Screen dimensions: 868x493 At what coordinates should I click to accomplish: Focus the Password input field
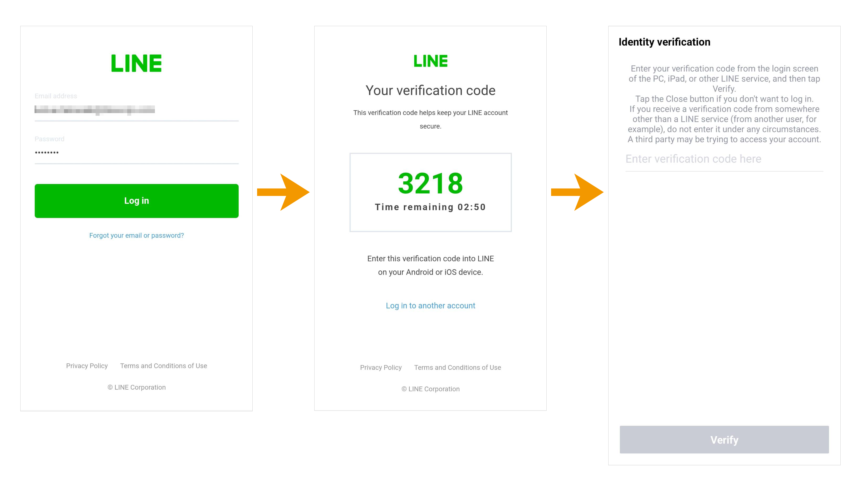[x=136, y=153]
